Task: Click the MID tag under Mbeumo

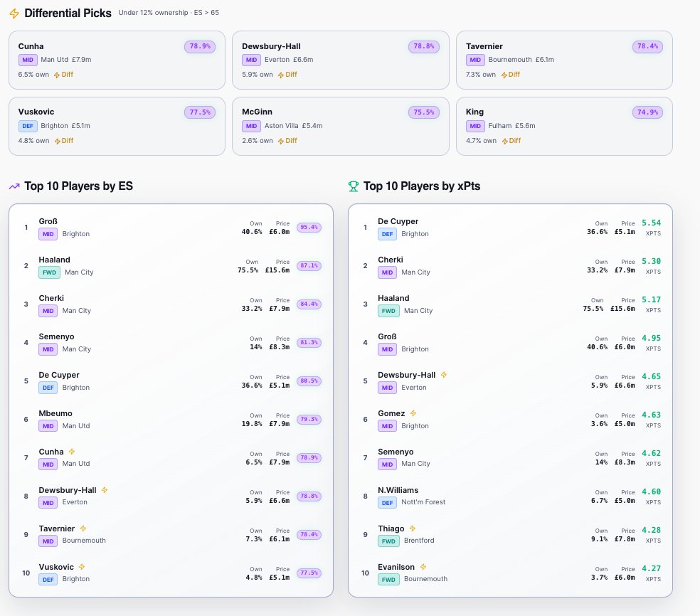Action: coord(48,426)
